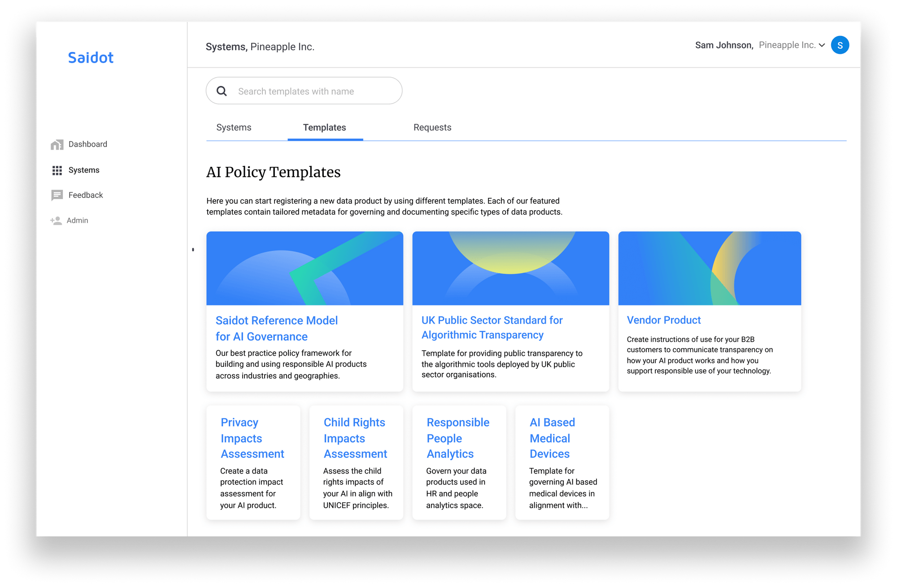The width and height of the screenshot is (897, 588).
Task: Open the Admin user management section
Action: coord(77,220)
